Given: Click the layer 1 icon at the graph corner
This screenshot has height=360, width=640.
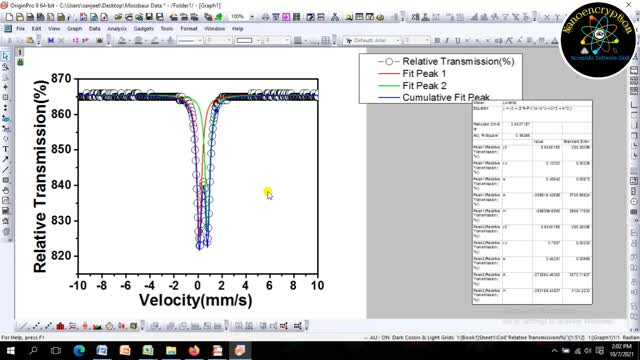Looking at the screenshot, I should pos(20,52).
